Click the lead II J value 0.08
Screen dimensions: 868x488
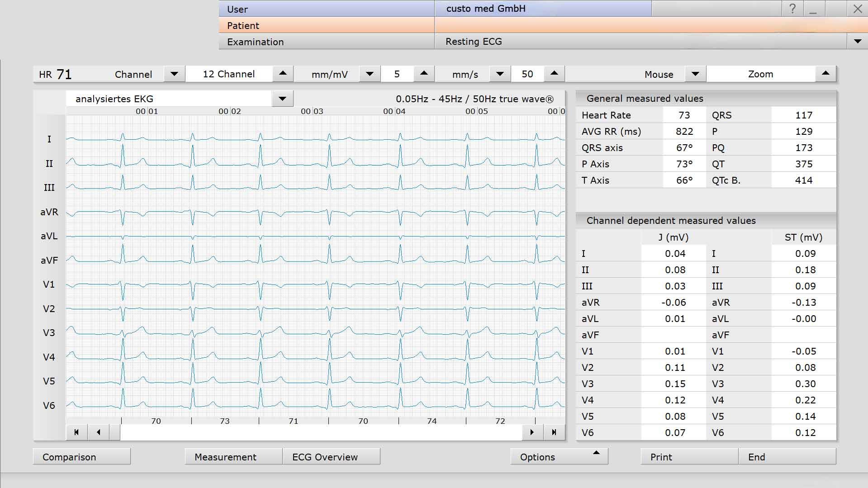tap(674, 270)
